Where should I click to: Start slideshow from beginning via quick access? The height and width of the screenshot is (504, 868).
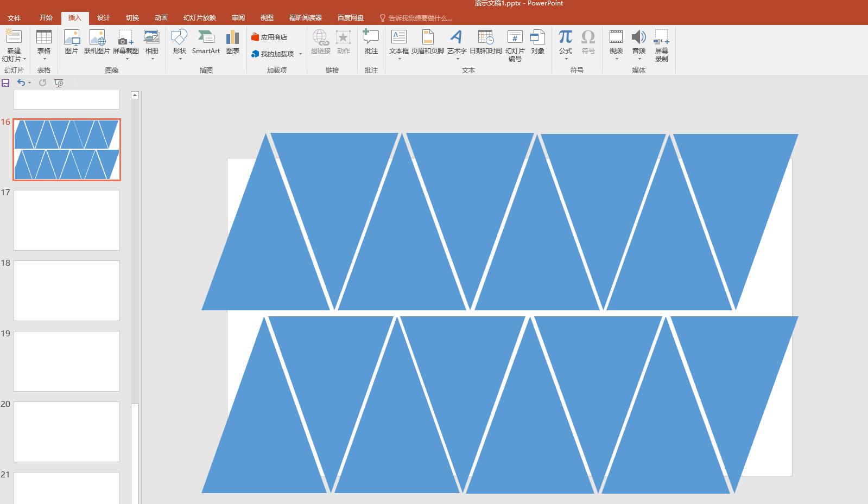pyautogui.click(x=59, y=82)
